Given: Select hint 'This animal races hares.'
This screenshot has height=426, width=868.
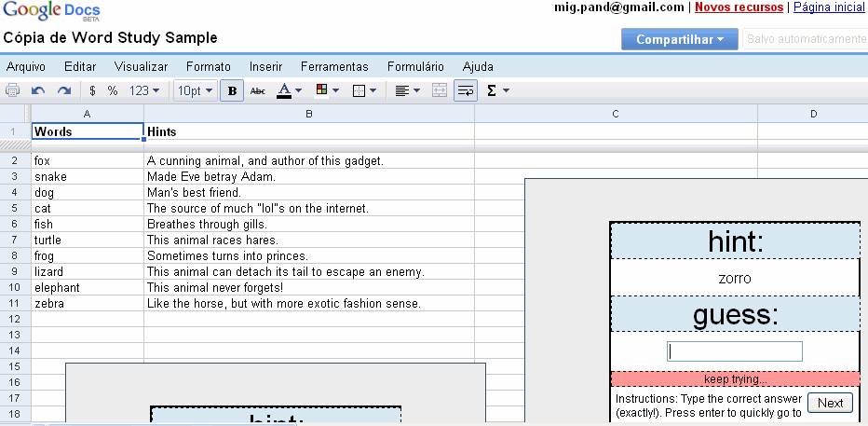Looking at the screenshot, I should (309, 240).
